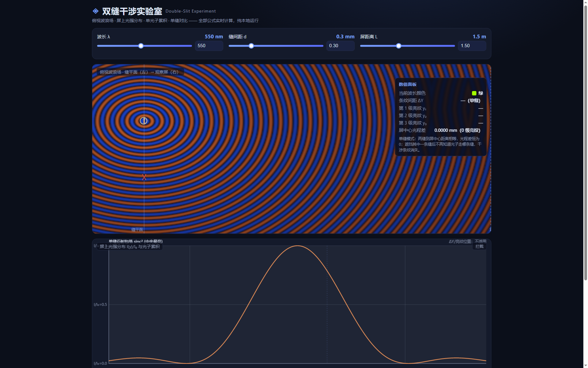Click the screen distance input field showing 1.50
Image resolution: width=588 pixels, height=368 pixels.
point(472,46)
